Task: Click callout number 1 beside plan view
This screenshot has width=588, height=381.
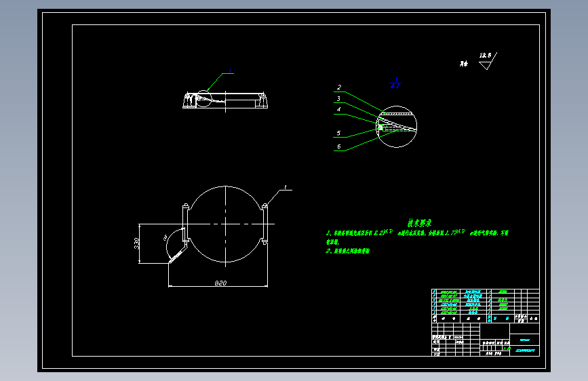Action: pos(286,186)
